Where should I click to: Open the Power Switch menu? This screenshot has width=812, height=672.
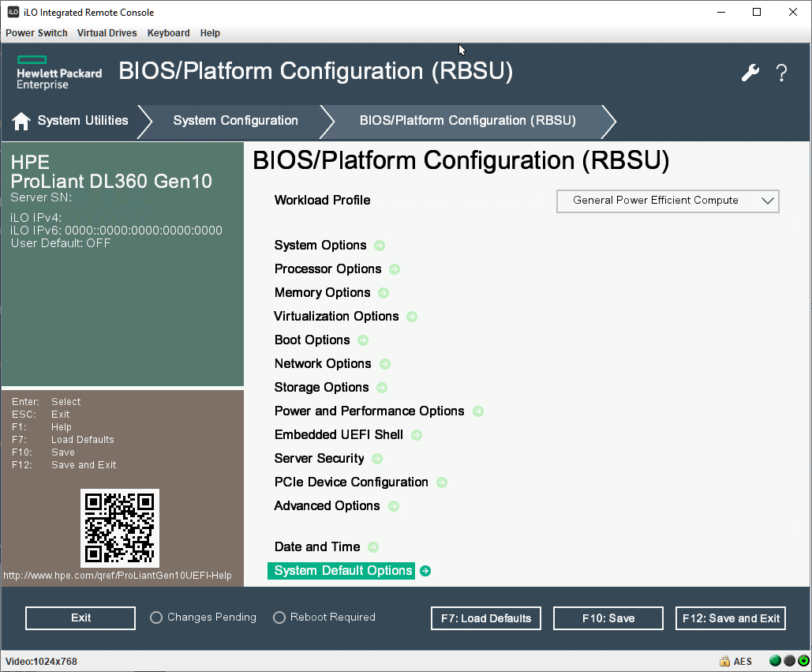[x=37, y=33]
